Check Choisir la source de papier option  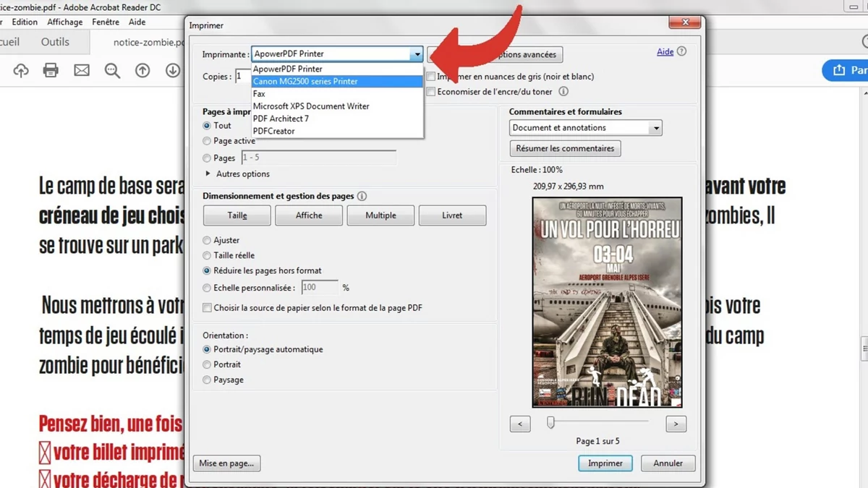208,308
